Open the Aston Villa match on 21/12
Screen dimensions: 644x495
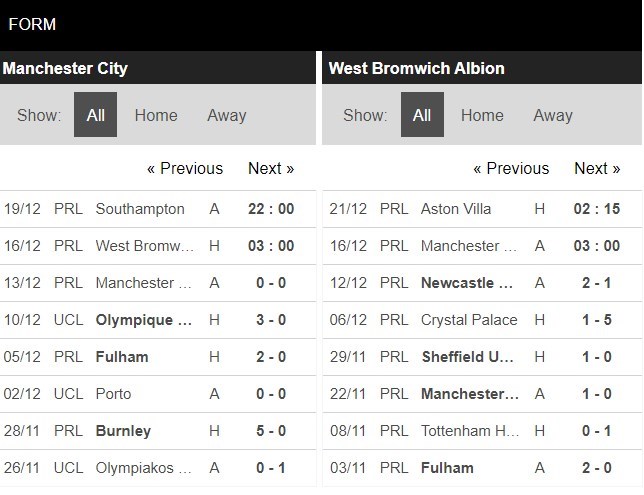pos(455,209)
